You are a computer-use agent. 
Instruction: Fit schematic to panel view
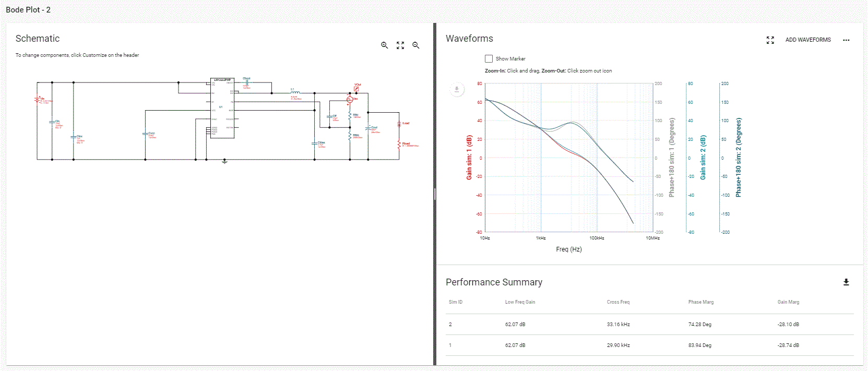coord(400,45)
